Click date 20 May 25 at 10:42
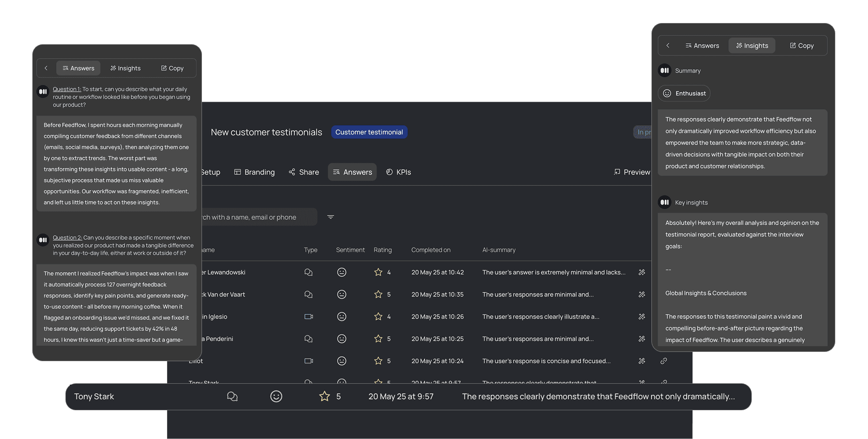The width and height of the screenshot is (868, 439). point(438,272)
